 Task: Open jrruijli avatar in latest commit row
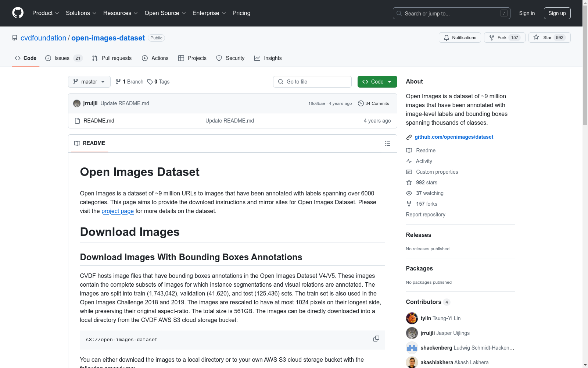click(x=77, y=103)
